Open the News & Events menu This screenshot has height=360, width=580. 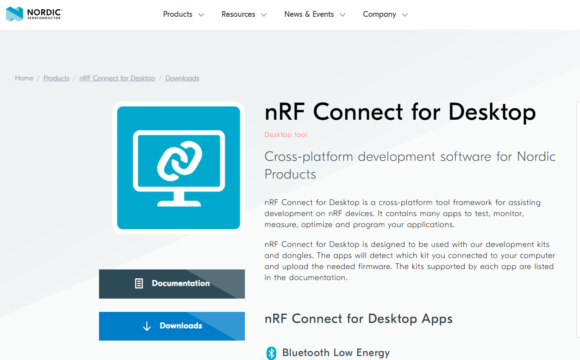point(309,14)
